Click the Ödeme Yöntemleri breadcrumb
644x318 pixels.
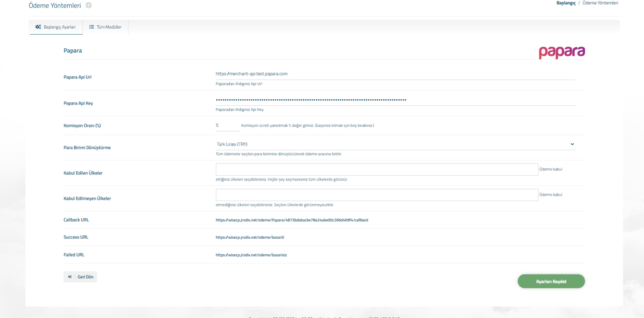click(x=600, y=3)
